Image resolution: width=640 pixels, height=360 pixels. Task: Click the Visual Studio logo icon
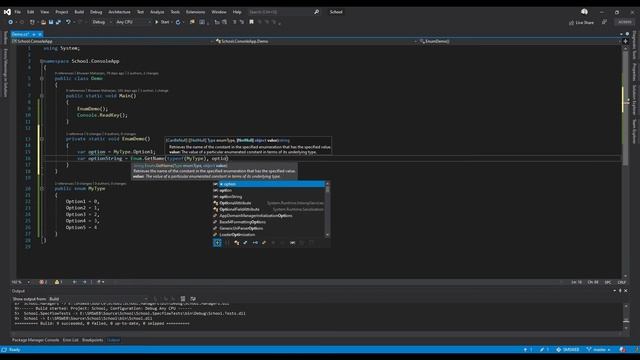7,12
